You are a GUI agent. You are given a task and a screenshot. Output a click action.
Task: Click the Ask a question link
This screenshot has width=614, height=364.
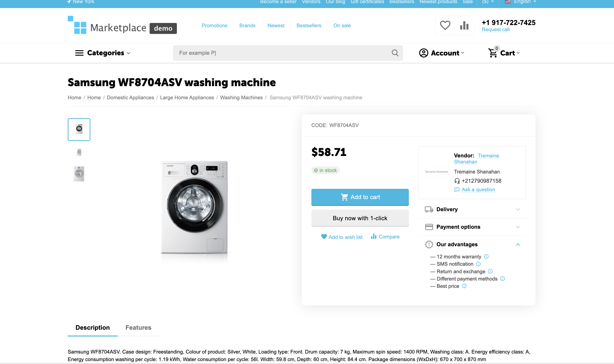[x=478, y=190]
